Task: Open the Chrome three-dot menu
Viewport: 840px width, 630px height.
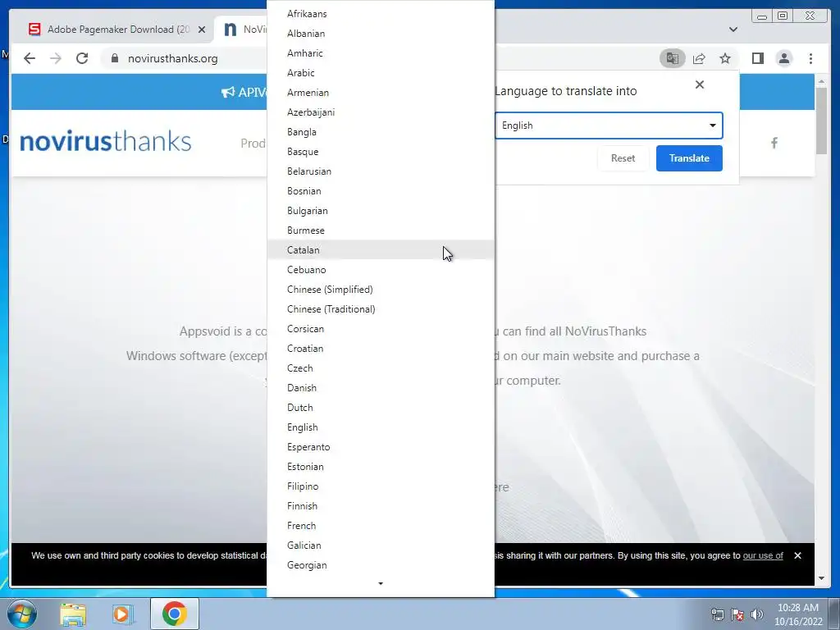Action: click(x=810, y=58)
